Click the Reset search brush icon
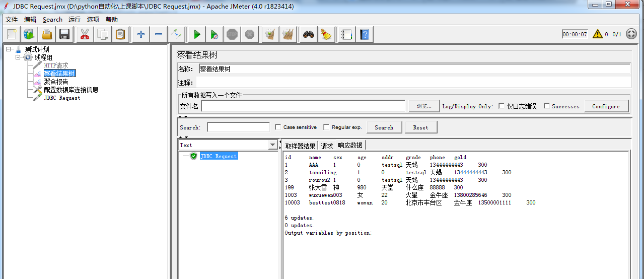644x279 pixels. [x=326, y=34]
